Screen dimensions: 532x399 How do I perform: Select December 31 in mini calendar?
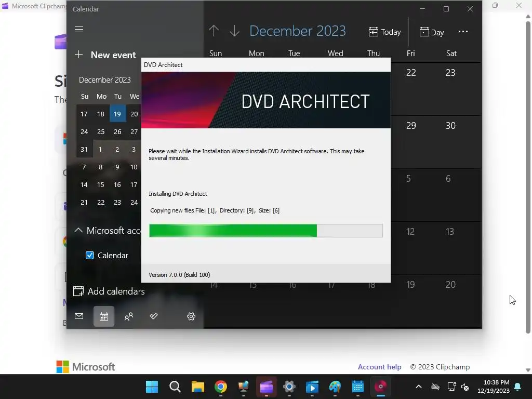point(84,149)
